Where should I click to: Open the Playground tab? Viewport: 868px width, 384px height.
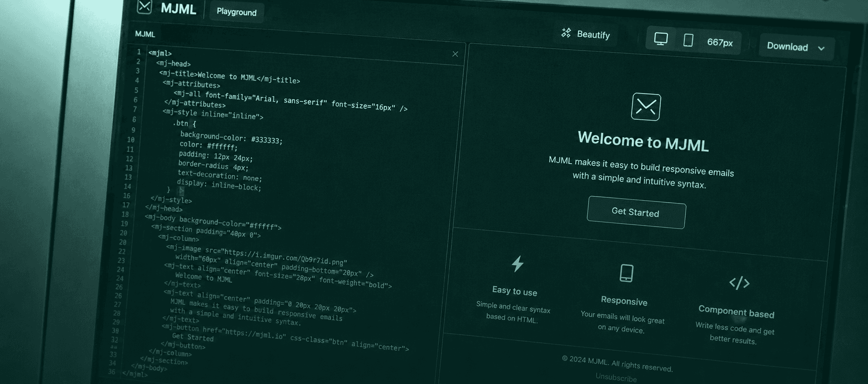[237, 12]
